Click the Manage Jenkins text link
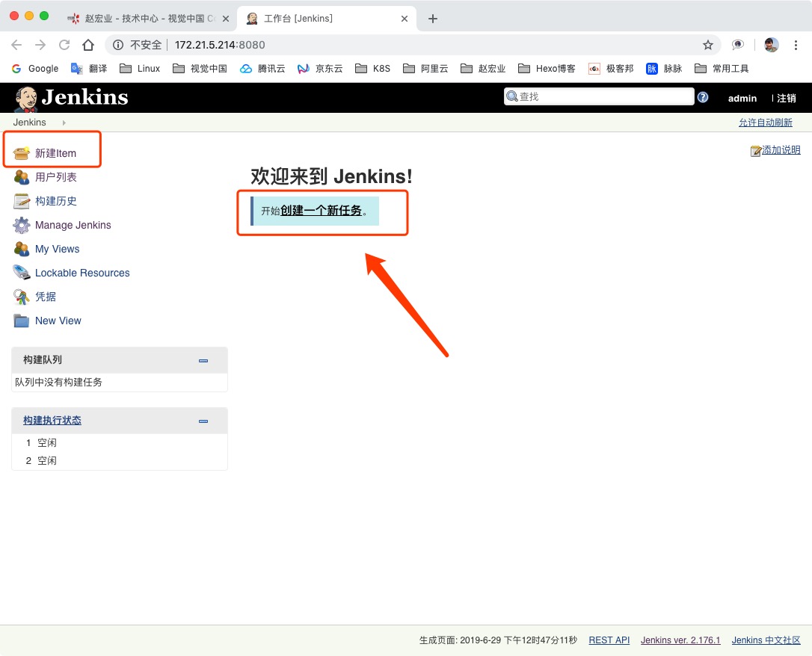This screenshot has width=812, height=656. [73, 225]
